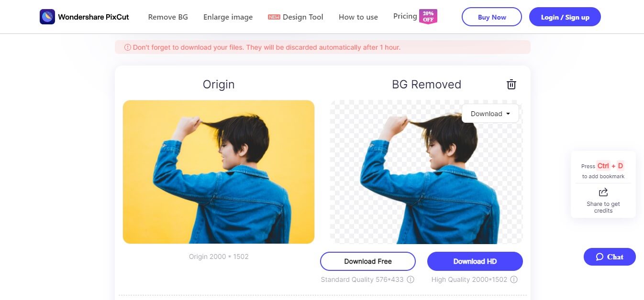Click the 20% OFF pricing badge
This screenshot has width=644, height=300.
point(428,17)
